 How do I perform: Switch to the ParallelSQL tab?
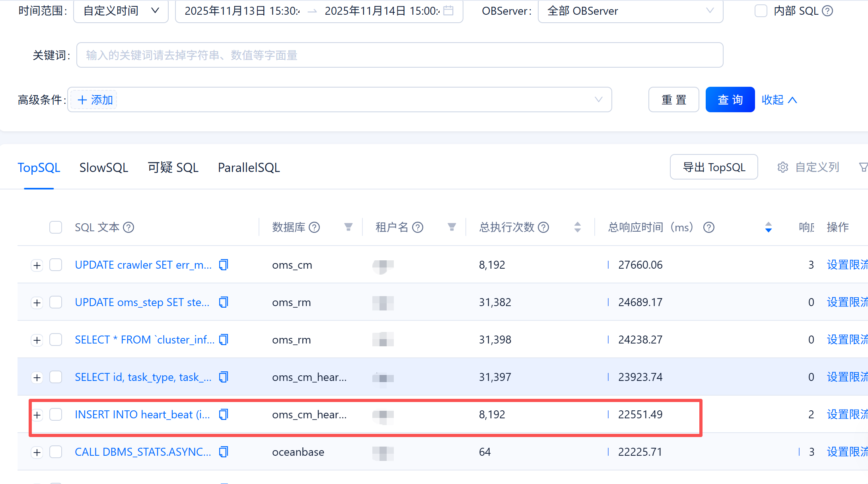pyautogui.click(x=249, y=168)
